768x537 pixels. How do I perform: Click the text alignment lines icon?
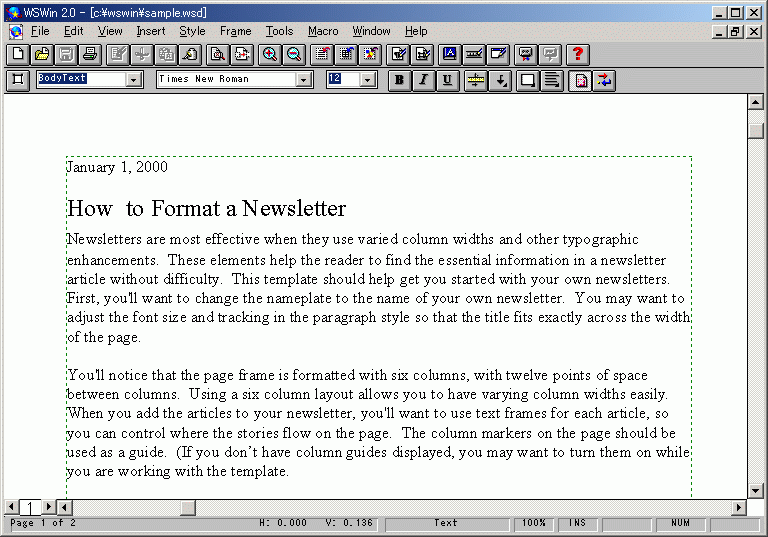pos(552,80)
